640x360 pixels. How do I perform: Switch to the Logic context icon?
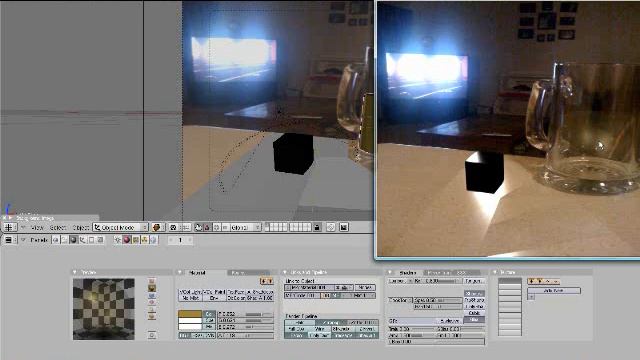coord(56,240)
